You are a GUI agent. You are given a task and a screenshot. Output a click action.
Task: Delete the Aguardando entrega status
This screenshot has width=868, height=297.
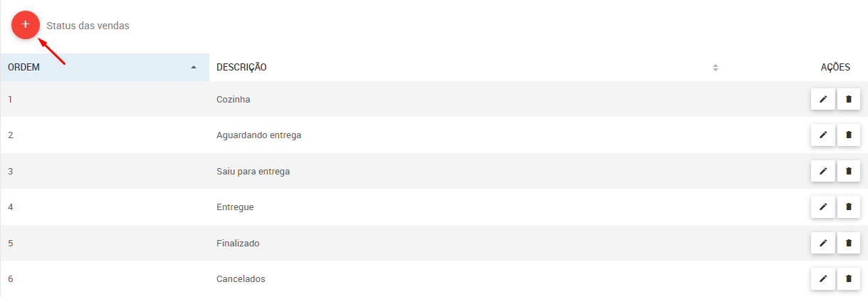(x=849, y=135)
